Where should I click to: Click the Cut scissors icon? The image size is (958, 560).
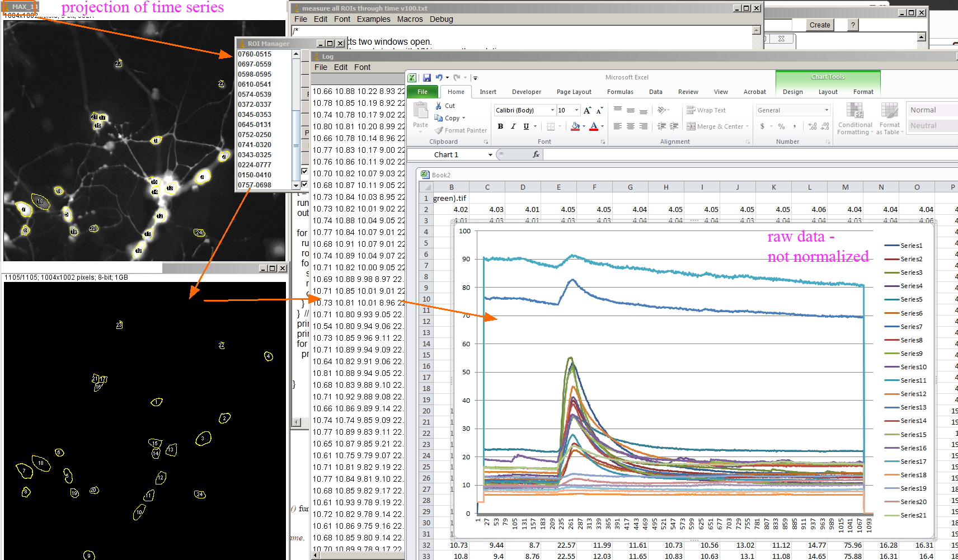click(x=439, y=106)
